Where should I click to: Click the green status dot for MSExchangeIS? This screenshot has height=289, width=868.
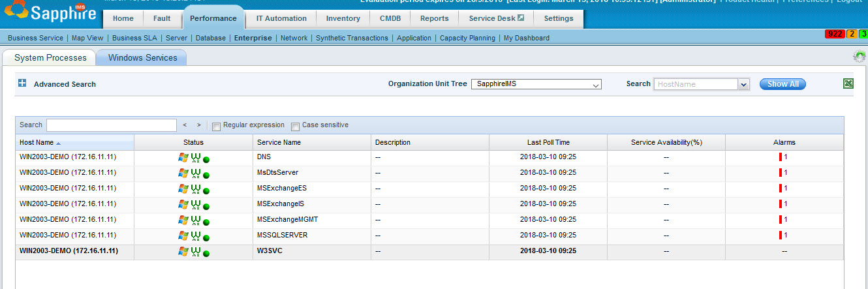coord(206,206)
